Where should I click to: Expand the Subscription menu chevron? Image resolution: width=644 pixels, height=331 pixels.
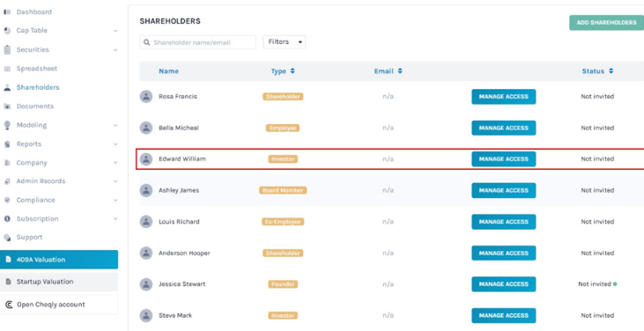(115, 219)
